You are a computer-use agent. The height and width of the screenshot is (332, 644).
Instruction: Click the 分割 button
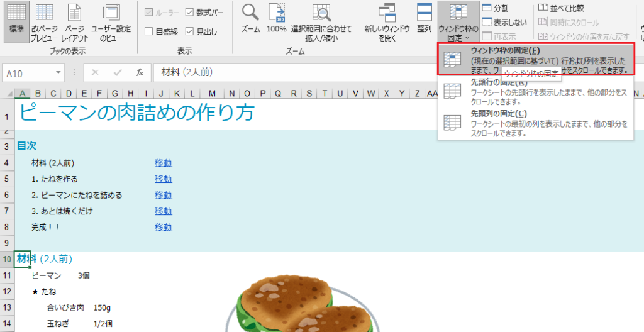point(495,8)
